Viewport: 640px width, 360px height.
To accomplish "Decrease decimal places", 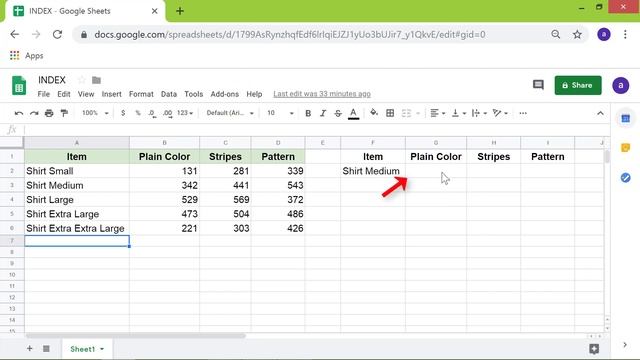I will point(152,113).
